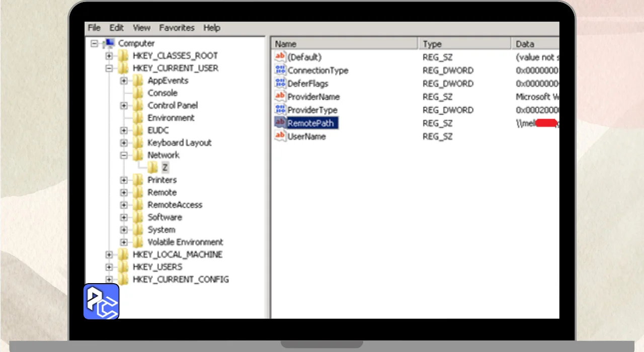Screen dimensions: 644x352
Task: Select the Environment key in tree
Action: click(171, 118)
